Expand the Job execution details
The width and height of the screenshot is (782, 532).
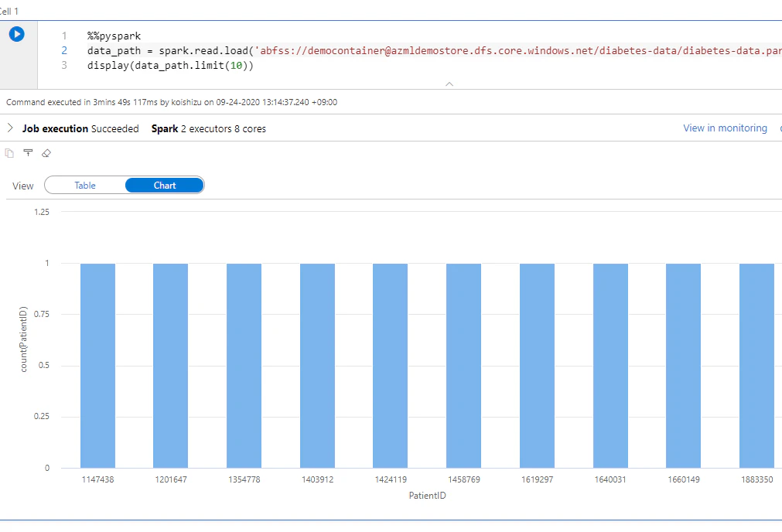coord(10,128)
